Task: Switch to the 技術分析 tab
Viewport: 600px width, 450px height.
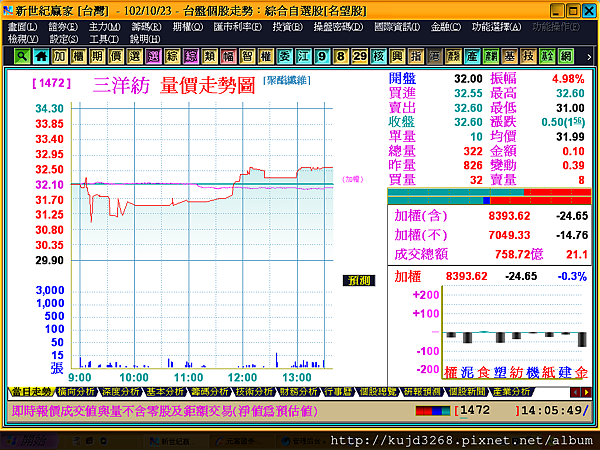Action: click(x=254, y=391)
